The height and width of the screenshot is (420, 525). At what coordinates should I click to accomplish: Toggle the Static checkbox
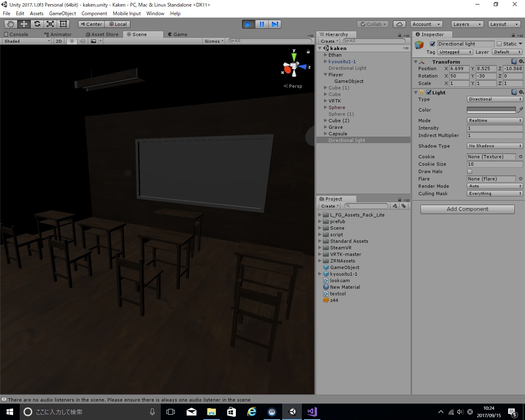click(499, 44)
